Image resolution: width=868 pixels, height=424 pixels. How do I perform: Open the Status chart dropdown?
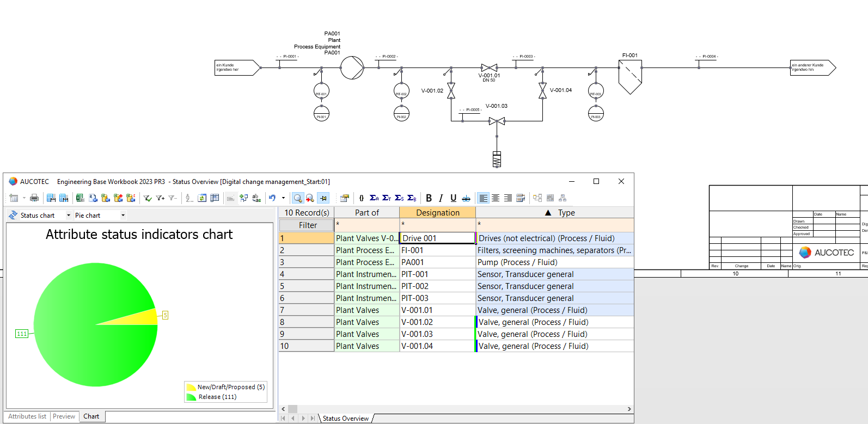(69, 216)
